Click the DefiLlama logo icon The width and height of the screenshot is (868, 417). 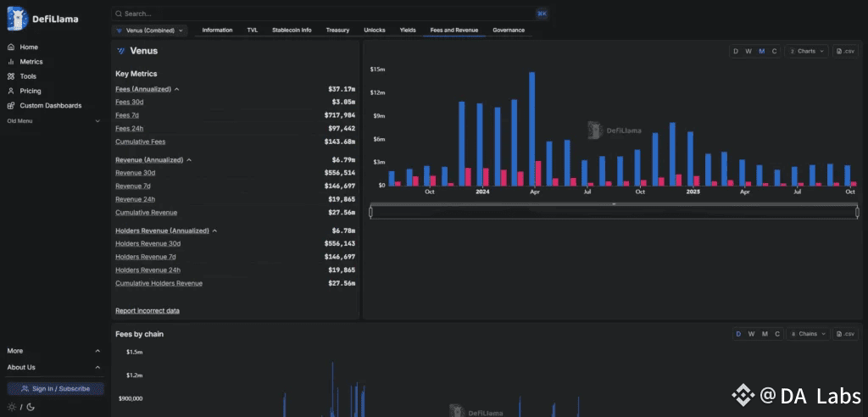(x=17, y=19)
